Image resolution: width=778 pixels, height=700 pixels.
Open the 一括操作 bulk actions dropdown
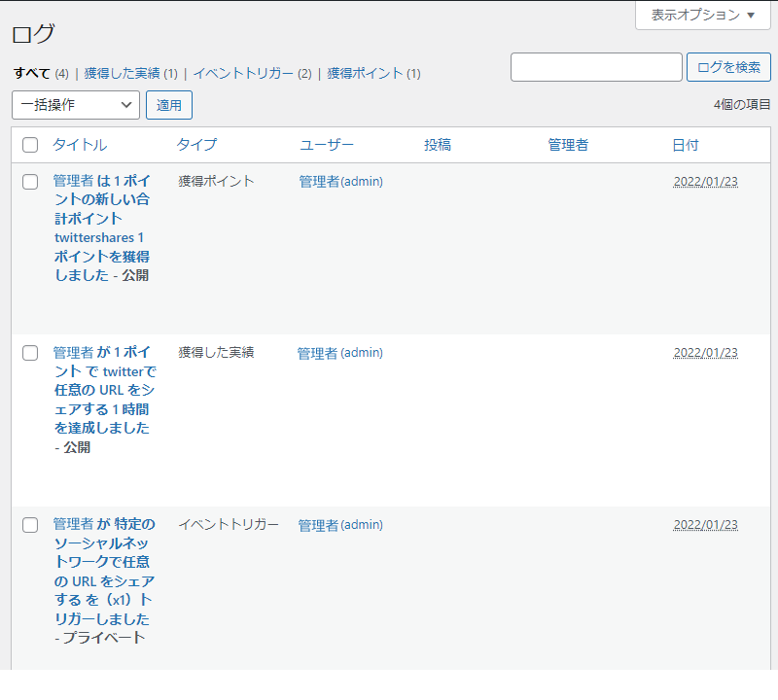click(x=76, y=105)
